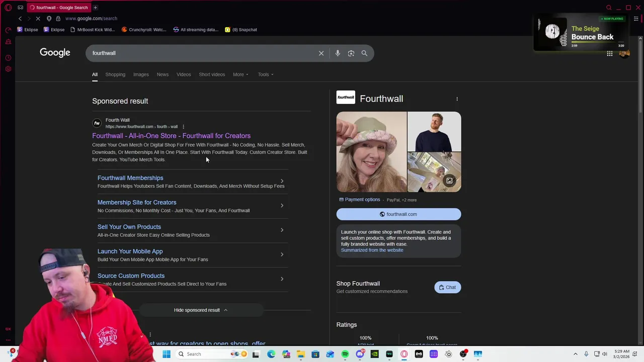Switch to the Videos tab
644x362 pixels.
184,74
